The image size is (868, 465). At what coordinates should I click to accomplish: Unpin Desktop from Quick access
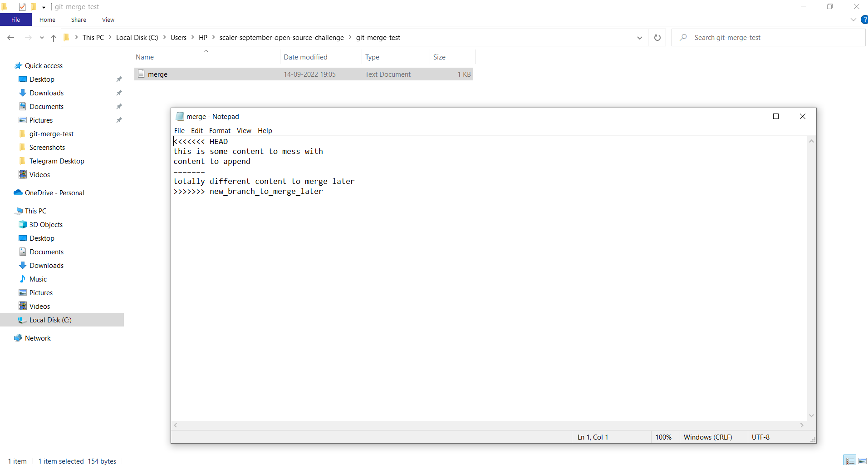coord(119,79)
